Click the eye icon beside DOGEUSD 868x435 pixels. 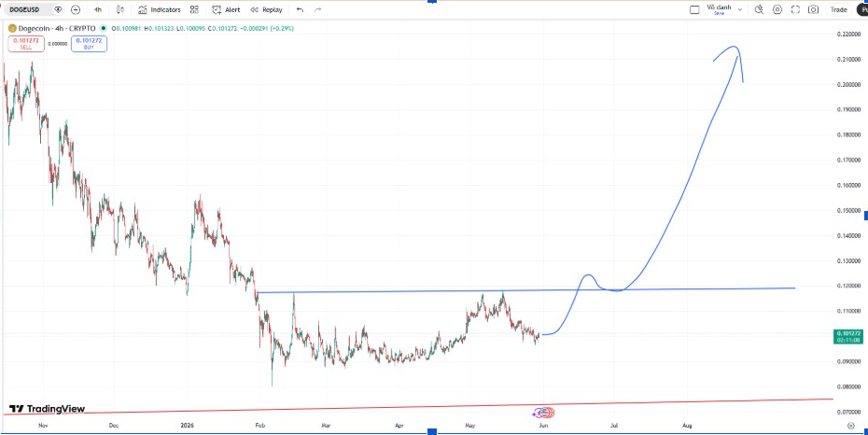pyautogui.click(x=58, y=9)
